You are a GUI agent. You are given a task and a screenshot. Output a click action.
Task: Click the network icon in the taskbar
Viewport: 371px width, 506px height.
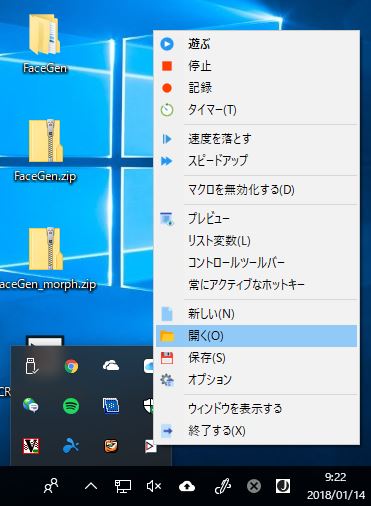click(x=122, y=487)
